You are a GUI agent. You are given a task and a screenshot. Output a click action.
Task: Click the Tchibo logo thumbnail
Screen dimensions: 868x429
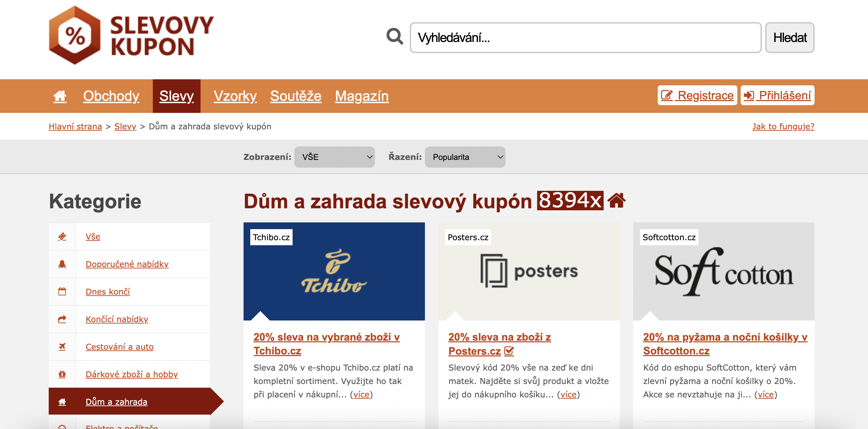(x=334, y=271)
